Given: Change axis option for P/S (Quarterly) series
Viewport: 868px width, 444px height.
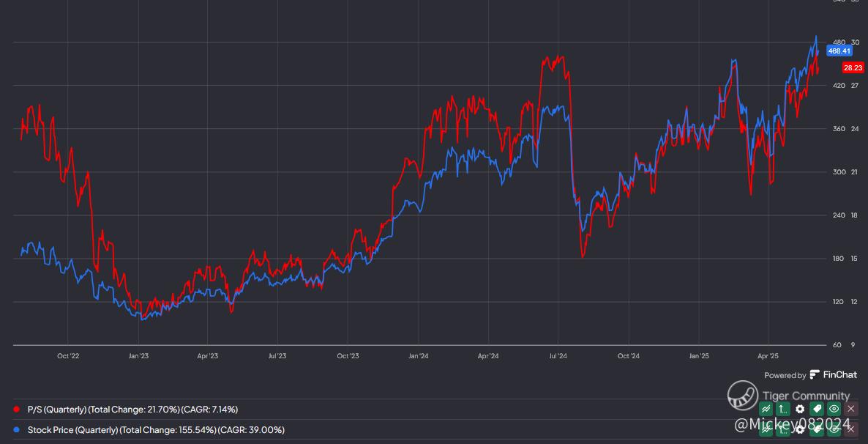Looking at the screenshot, I should click(x=783, y=409).
